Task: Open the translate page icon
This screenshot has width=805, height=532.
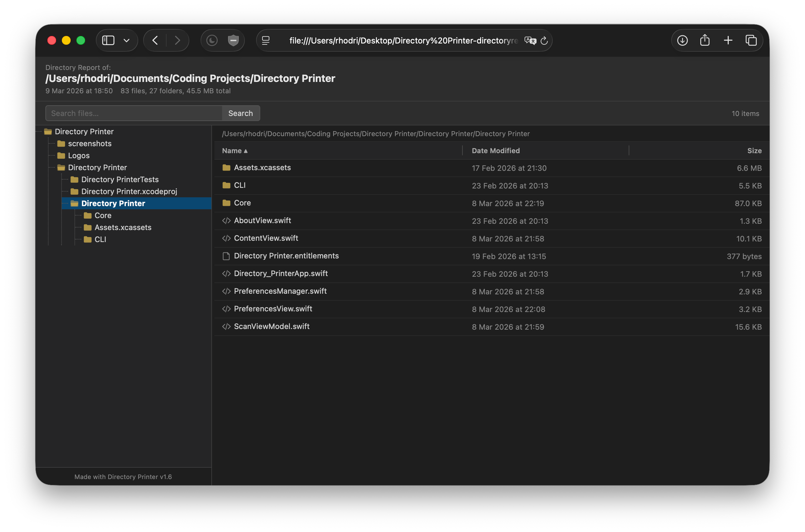Action: click(x=530, y=41)
